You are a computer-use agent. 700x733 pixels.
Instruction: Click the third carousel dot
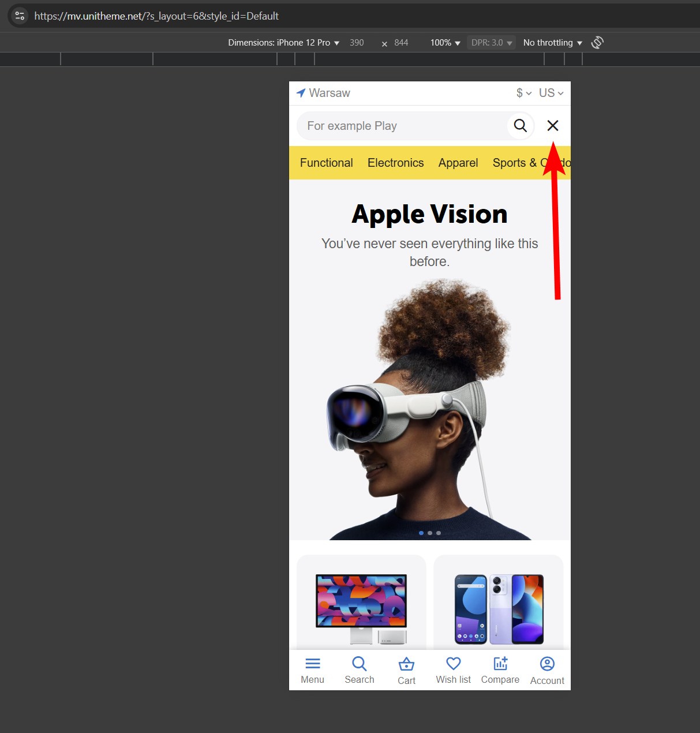point(439,533)
